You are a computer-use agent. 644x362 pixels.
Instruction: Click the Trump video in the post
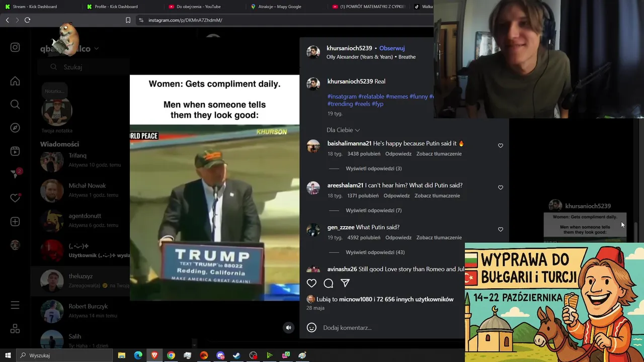(x=214, y=212)
